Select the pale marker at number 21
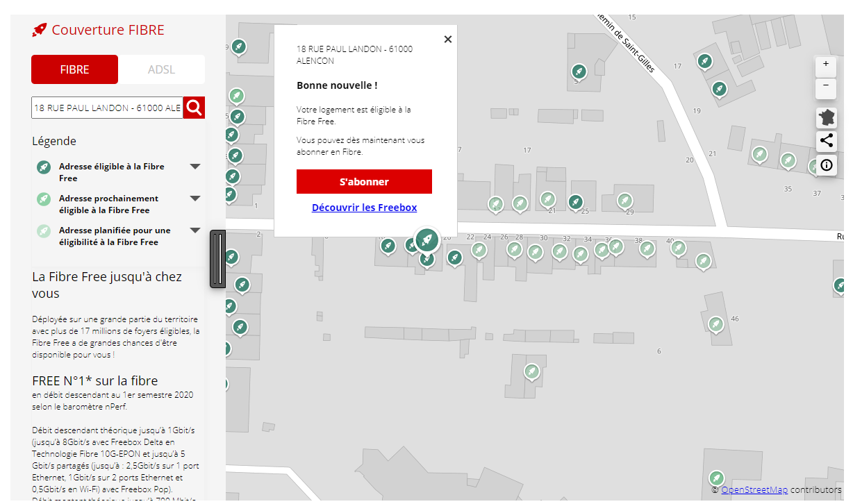The width and height of the screenshot is (853, 504). pos(548,200)
